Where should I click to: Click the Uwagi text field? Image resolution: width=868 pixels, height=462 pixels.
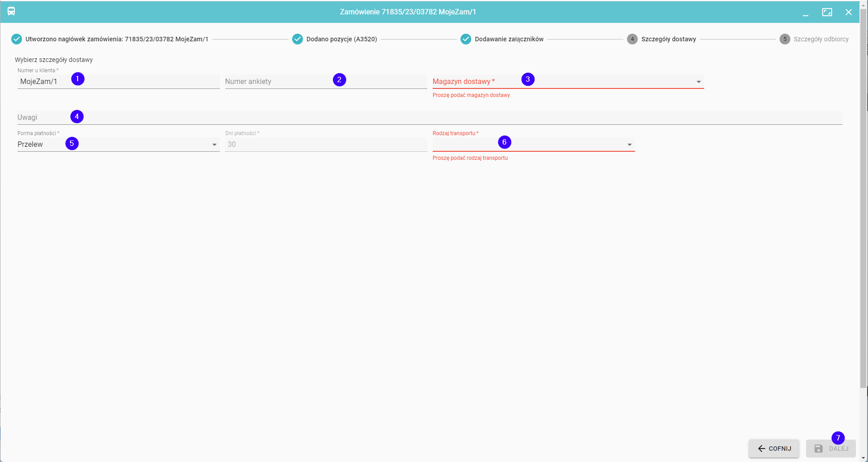[404, 118]
